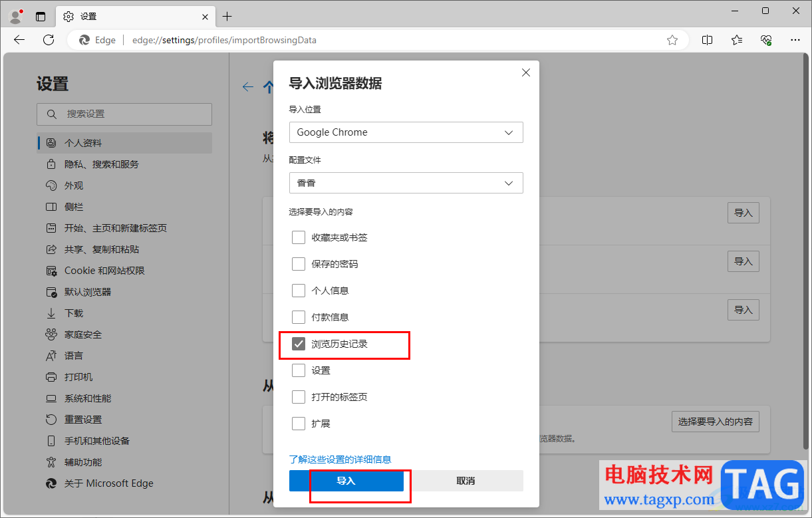Image resolution: width=812 pixels, height=518 pixels.
Task: Click the 搜索设置 search field
Action: [x=124, y=114]
